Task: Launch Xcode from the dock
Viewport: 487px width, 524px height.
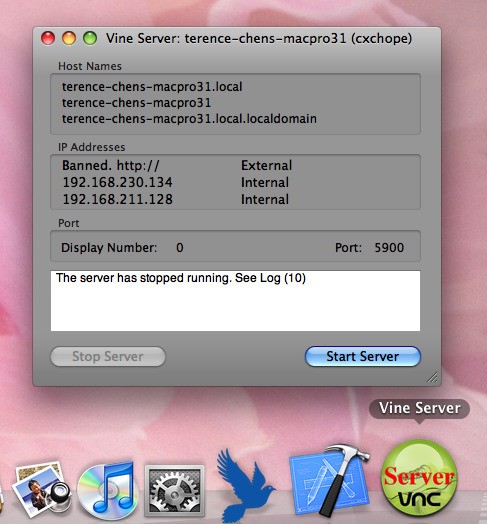Action: click(x=329, y=481)
